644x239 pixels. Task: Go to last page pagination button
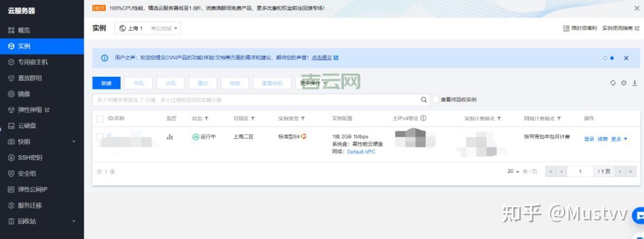(x=631, y=171)
